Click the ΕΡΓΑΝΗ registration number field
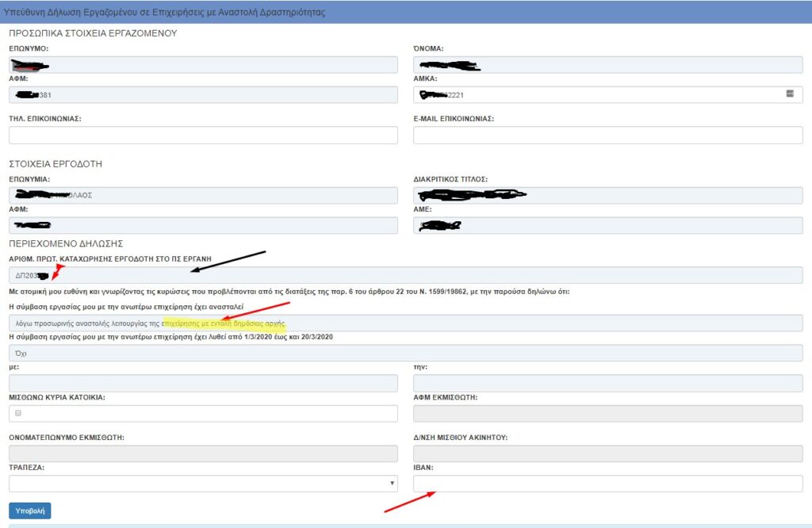Viewport: 812px width, 528px height. tap(405, 275)
